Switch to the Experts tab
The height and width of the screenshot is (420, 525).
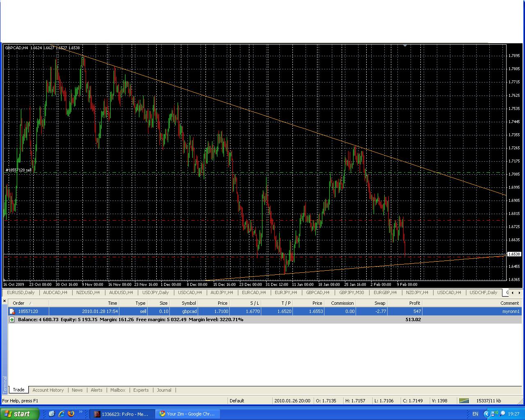(x=141, y=390)
